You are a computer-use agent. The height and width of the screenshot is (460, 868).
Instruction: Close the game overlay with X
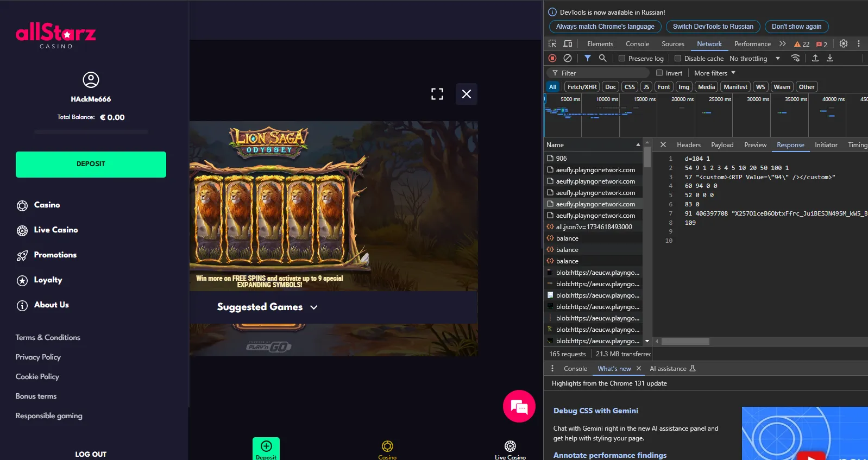467,94
